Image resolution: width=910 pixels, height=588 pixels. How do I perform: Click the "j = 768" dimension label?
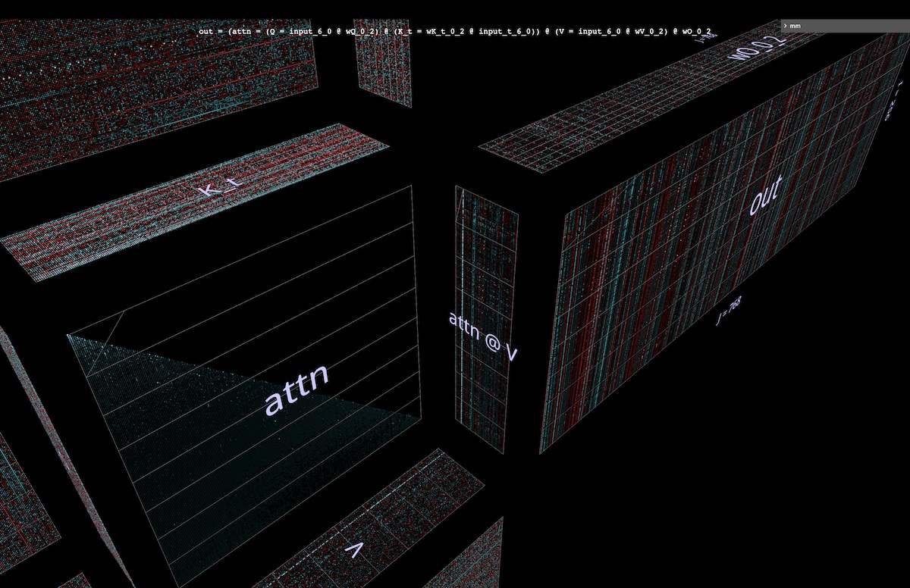click(x=728, y=311)
